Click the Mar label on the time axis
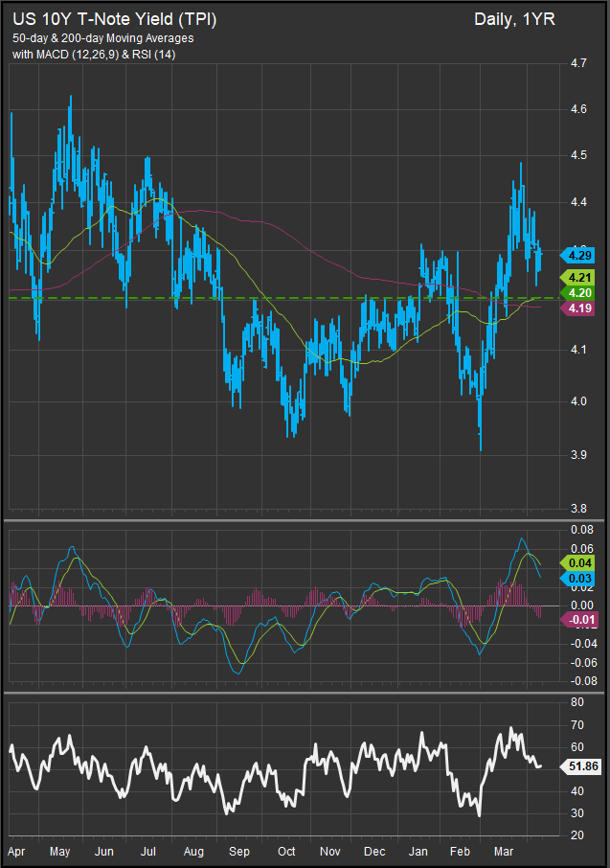 tap(503, 851)
